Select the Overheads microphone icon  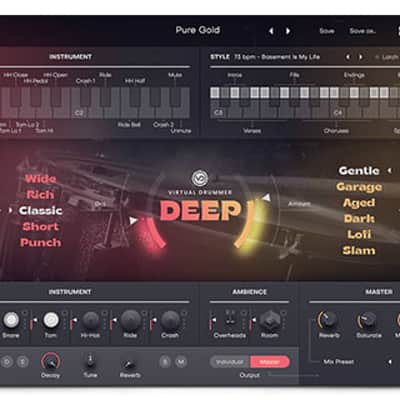pos(230,319)
